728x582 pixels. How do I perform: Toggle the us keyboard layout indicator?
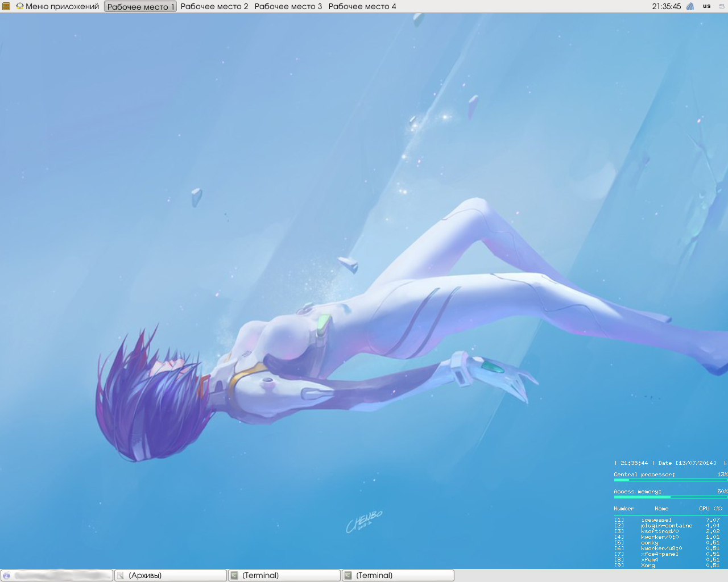click(707, 6)
